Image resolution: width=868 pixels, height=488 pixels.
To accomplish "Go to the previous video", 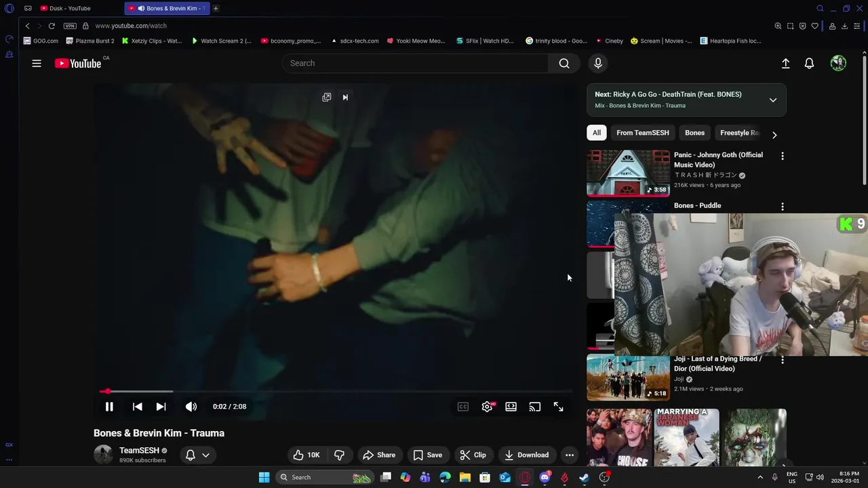I will tap(137, 407).
